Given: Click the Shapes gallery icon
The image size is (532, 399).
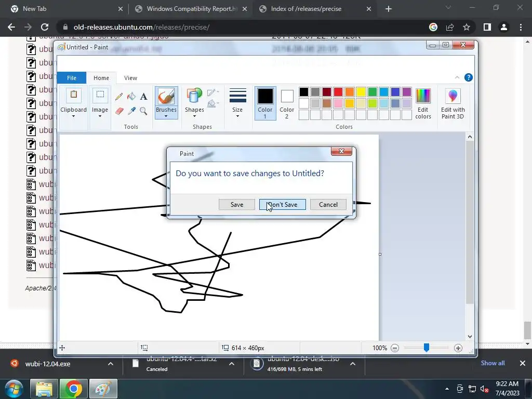Looking at the screenshot, I should point(194,96).
